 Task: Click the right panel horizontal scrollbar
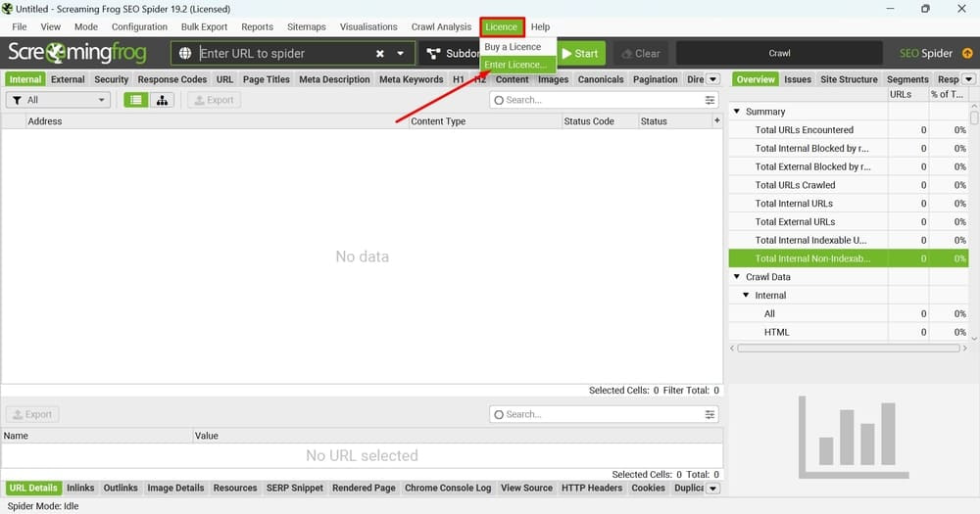pyautogui.click(x=848, y=348)
